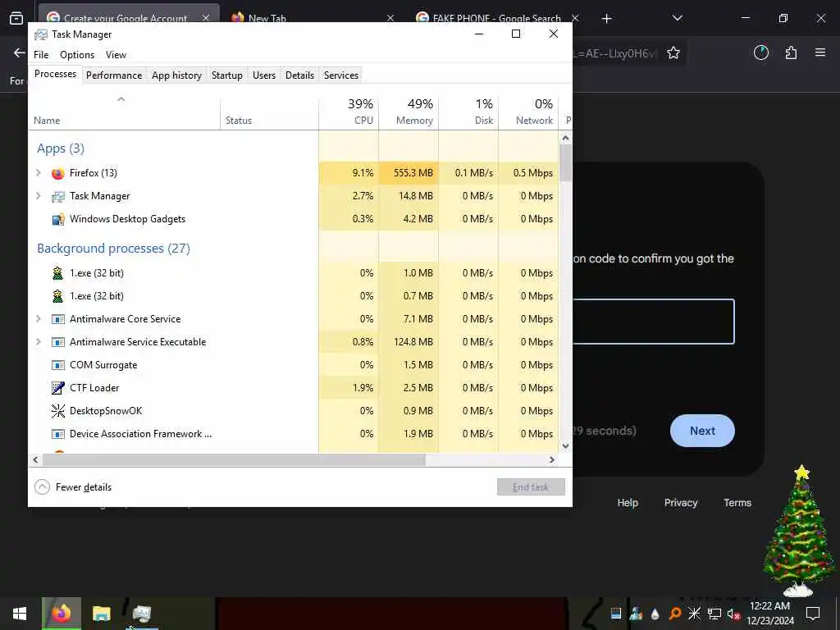Click the Firefox View icon at top-left

pyautogui.click(x=16, y=19)
